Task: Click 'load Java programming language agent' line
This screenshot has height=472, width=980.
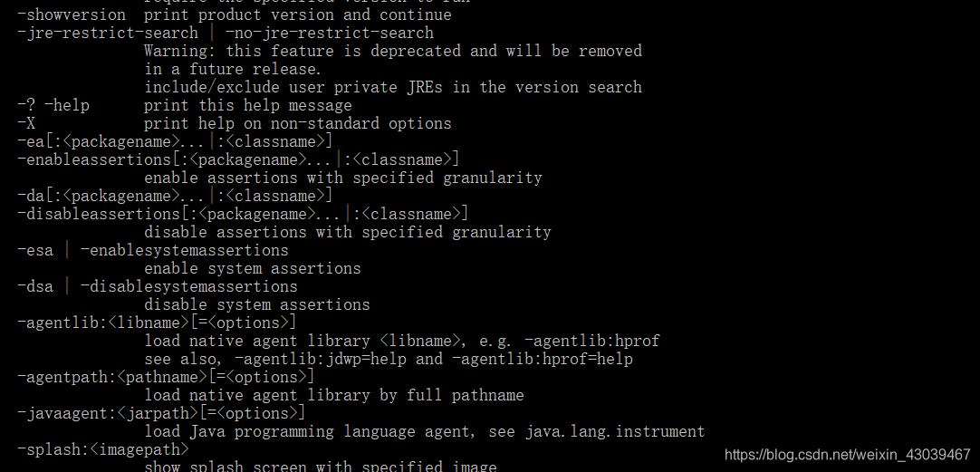Action: (x=425, y=431)
